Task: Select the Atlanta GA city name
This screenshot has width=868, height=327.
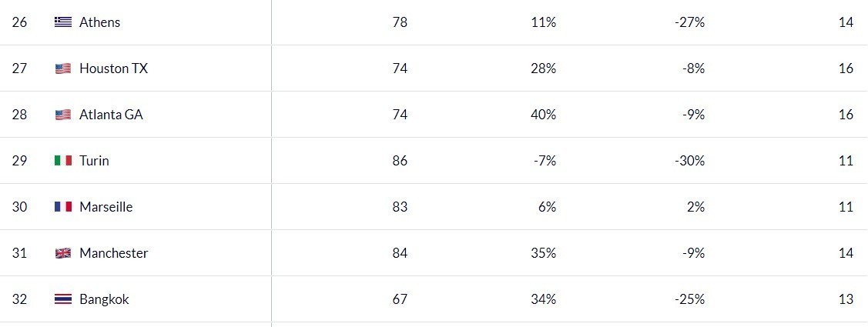Action: pos(111,115)
